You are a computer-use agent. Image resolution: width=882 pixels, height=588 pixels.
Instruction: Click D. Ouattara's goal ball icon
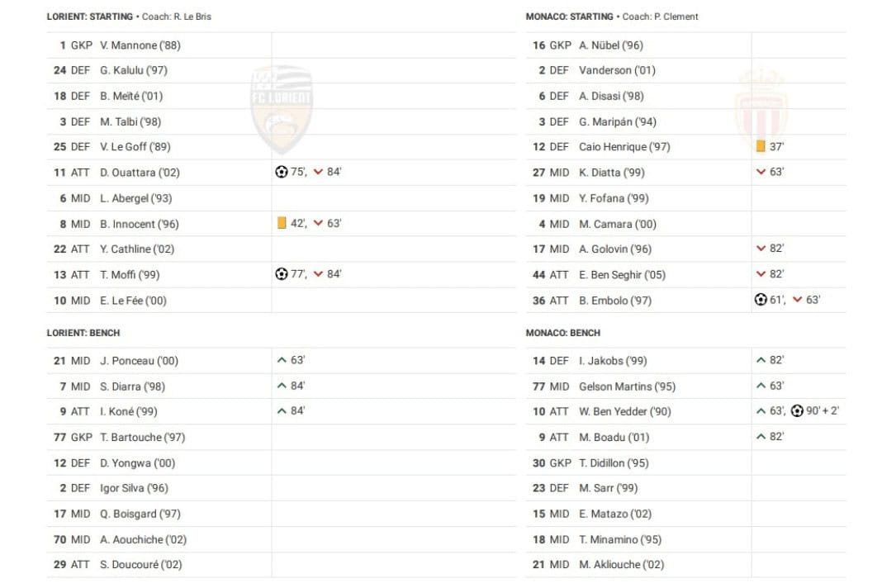pyautogui.click(x=282, y=173)
